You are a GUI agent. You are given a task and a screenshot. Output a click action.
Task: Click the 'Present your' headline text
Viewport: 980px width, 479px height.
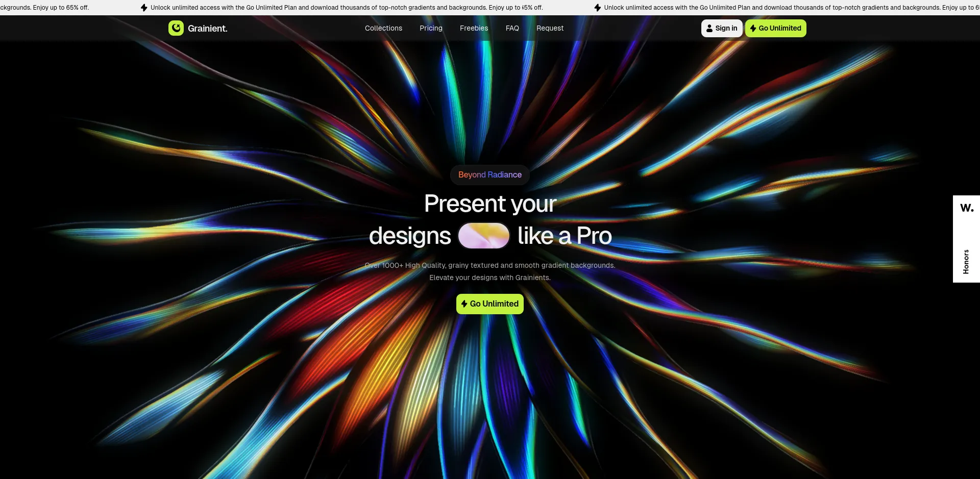[490, 204]
